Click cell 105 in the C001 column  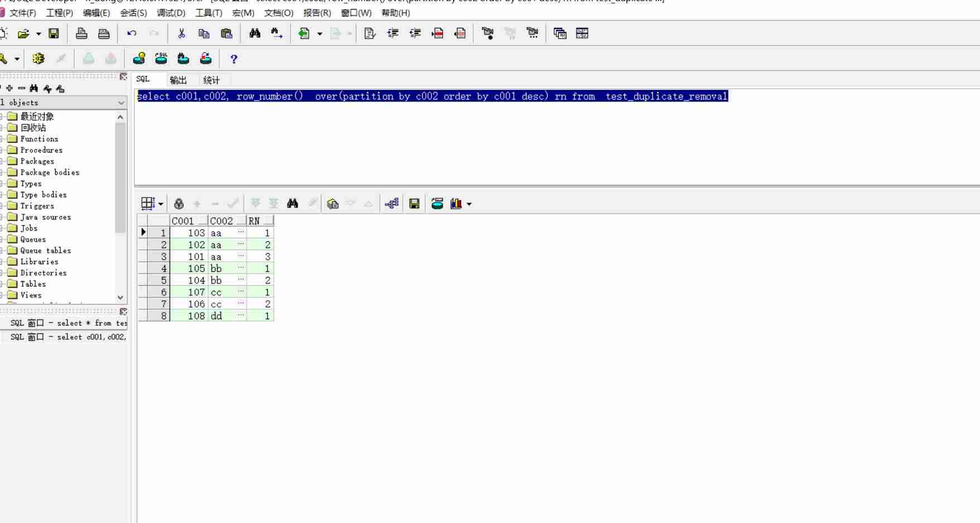(189, 268)
